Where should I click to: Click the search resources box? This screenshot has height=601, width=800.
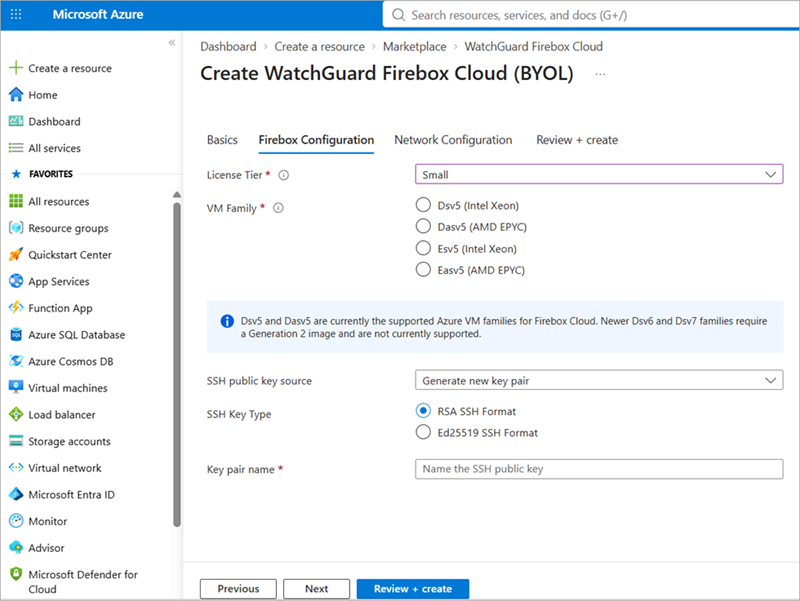point(592,15)
